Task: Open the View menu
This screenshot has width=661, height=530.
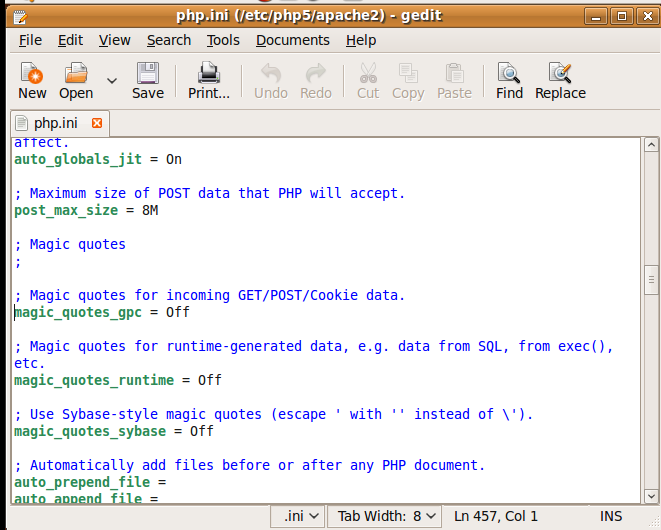Action: coord(115,40)
